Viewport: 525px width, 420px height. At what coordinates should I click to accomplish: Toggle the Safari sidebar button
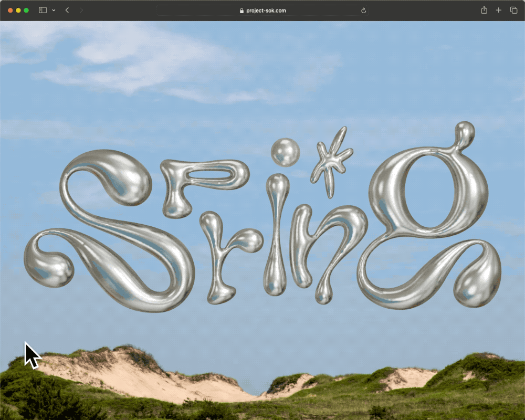click(x=43, y=10)
